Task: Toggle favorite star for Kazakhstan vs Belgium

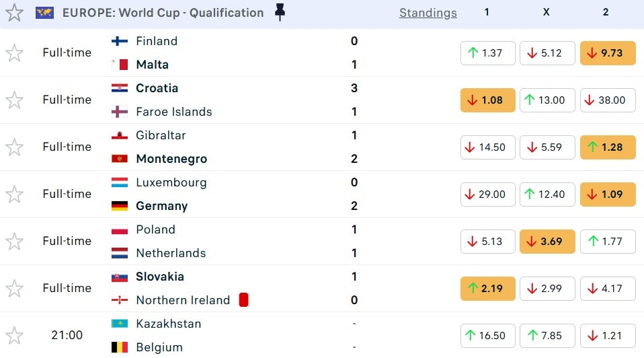Action: pos(14,335)
